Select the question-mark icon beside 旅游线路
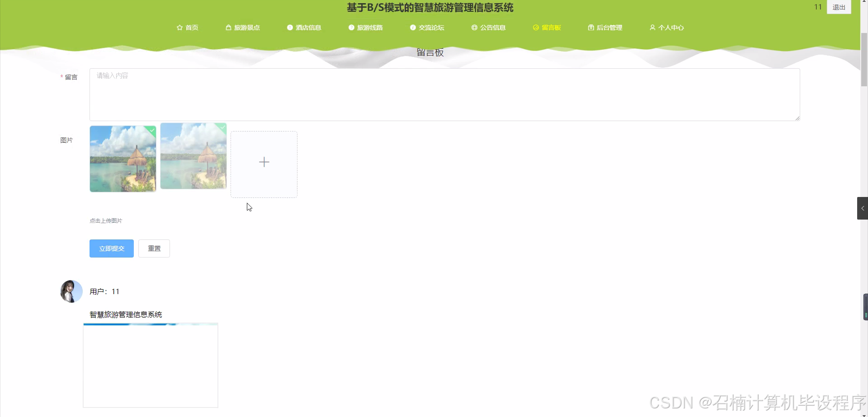Viewport: 868px width, 417px height. point(351,28)
